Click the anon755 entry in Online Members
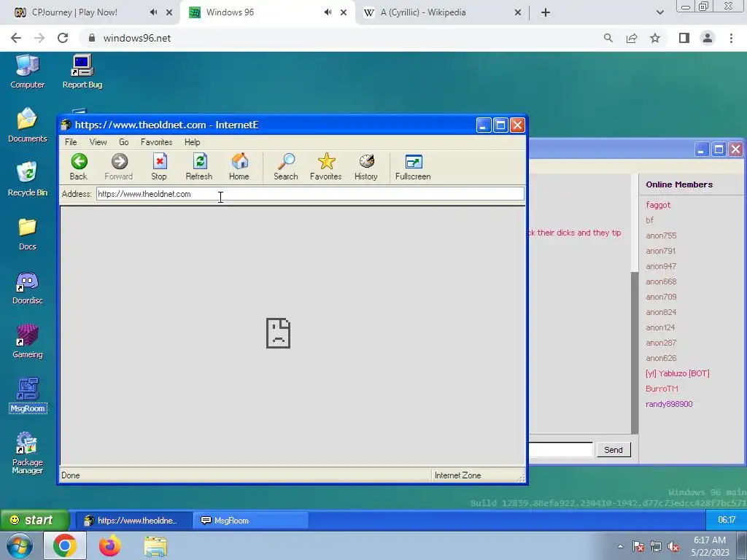747x560 pixels. pyautogui.click(x=661, y=236)
